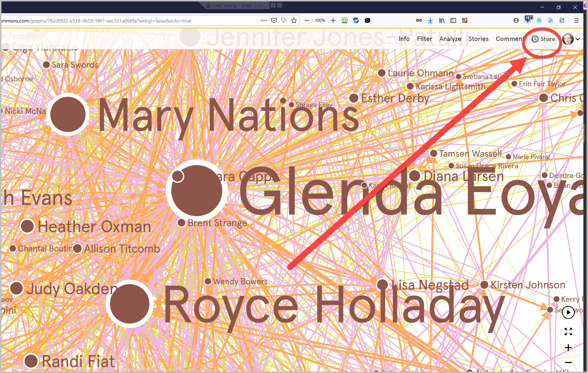Click the Brent Strange node
This screenshot has width=588, height=373.
(181, 223)
